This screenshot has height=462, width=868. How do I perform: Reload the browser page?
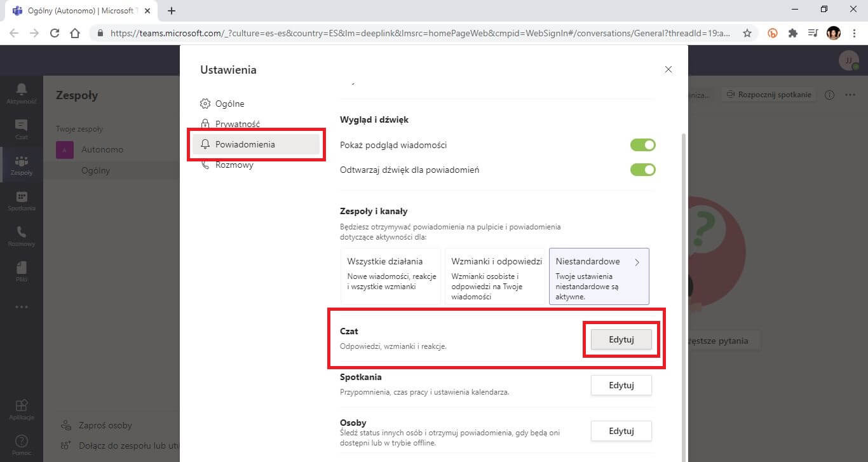tap(55, 33)
